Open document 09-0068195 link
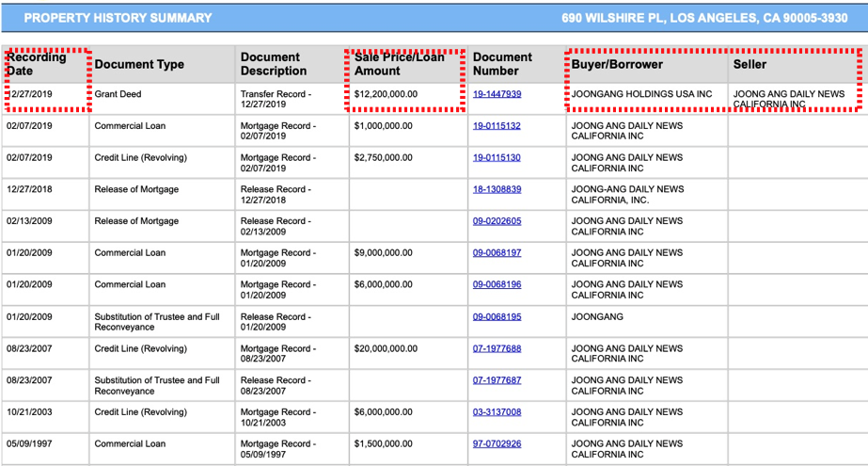868x466 pixels. [x=497, y=317]
